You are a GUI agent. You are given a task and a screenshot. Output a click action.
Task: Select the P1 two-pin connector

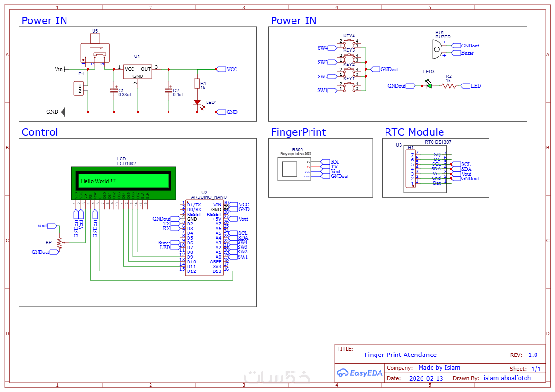(x=79, y=88)
